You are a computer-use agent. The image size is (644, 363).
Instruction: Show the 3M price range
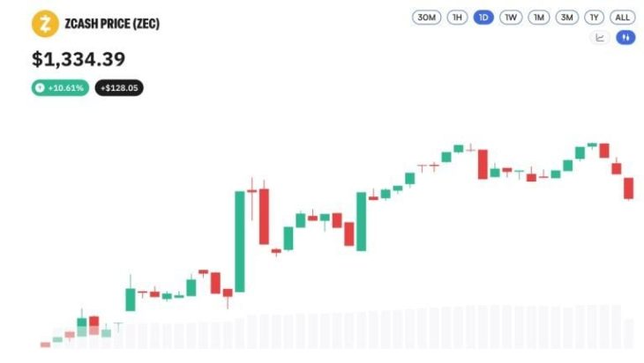(x=566, y=18)
